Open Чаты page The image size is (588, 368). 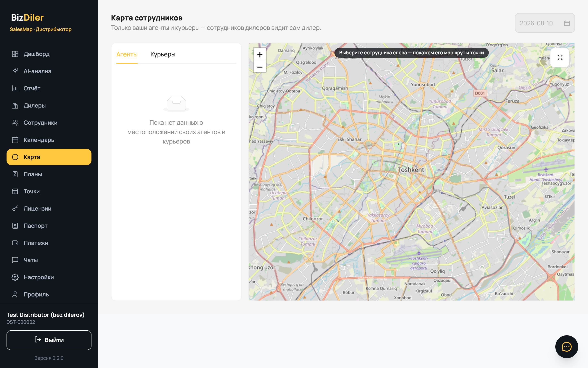pyautogui.click(x=49, y=260)
